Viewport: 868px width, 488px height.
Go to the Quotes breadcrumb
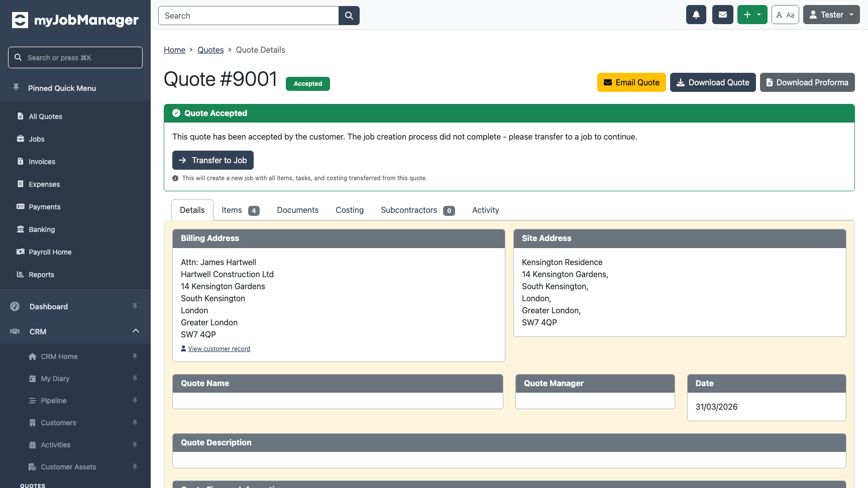[210, 50]
